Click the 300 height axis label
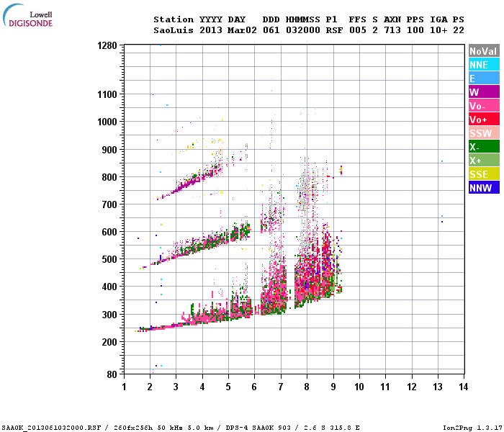The image size is (504, 432). pyautogui.click(x=109, y=315)
